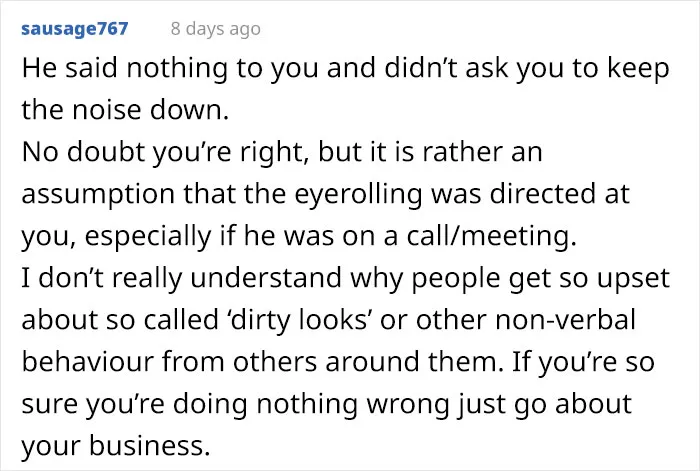Viewport: 700px width, 471px height.
Task: Click the line starting 'behaviour from others'
Action: click(x=338, y=362)
